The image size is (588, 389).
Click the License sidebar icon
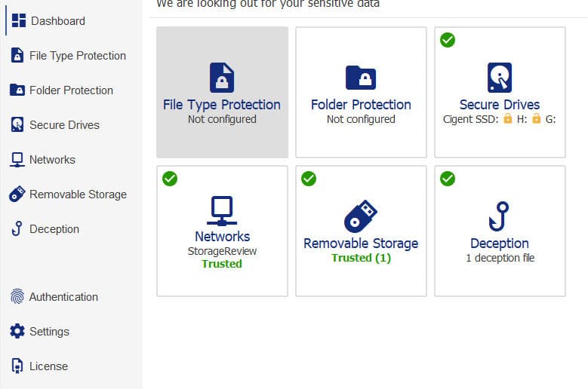(17, 366)
